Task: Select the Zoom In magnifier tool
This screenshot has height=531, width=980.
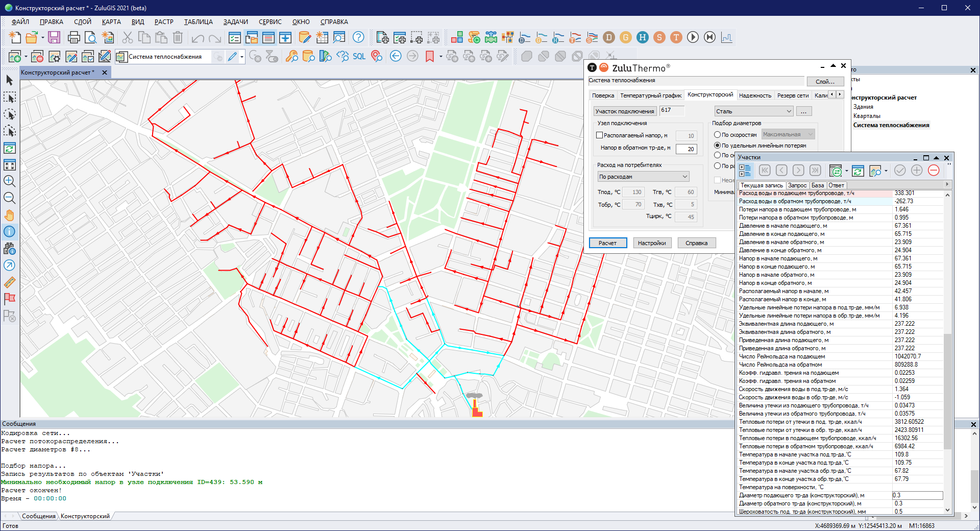Action: [9, 181]
